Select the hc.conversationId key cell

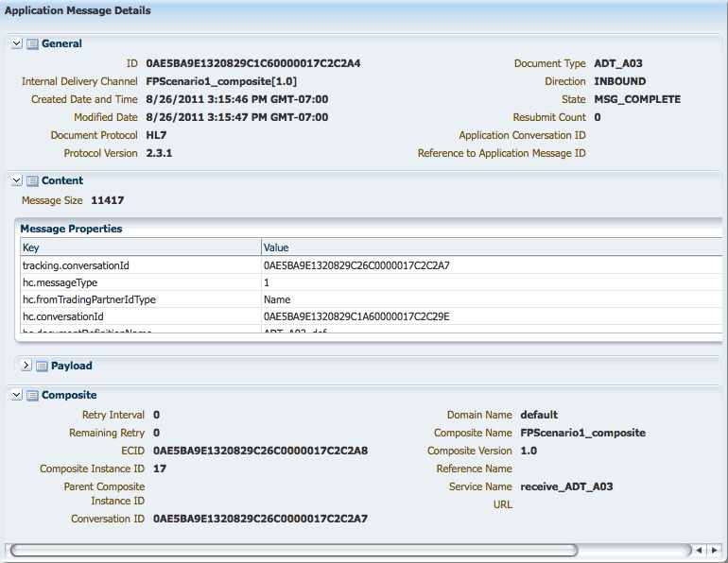141,316
